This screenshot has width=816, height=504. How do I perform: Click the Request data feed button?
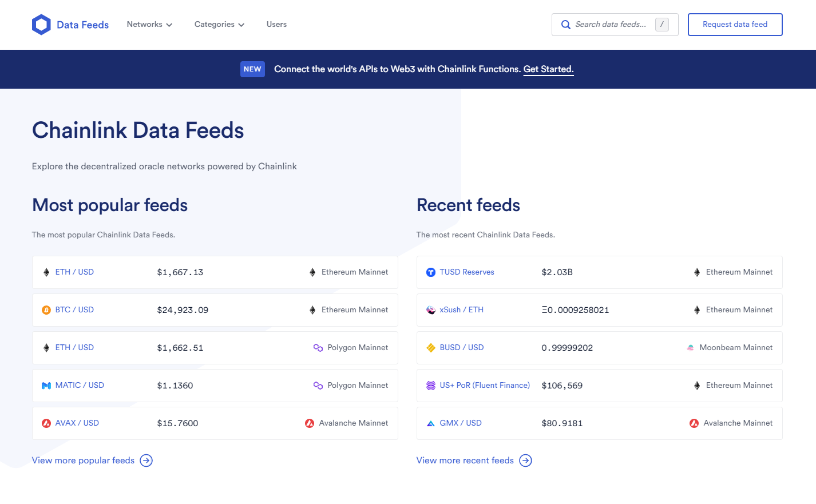coord(735,24)
